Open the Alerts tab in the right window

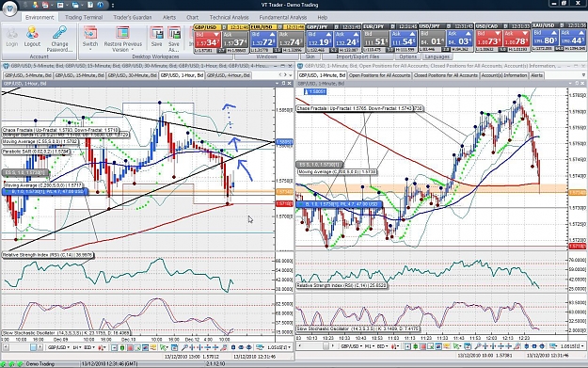coord(536,75)
